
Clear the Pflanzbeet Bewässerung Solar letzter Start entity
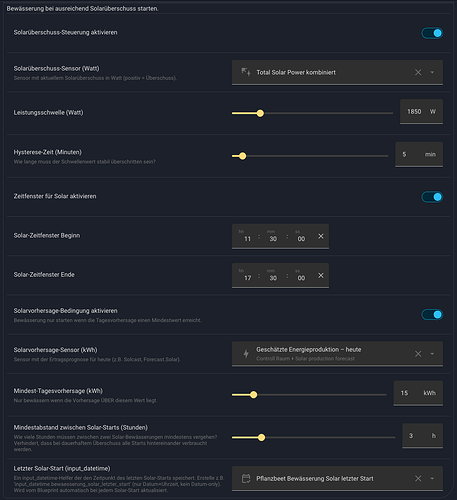click(x=418, y=479)
